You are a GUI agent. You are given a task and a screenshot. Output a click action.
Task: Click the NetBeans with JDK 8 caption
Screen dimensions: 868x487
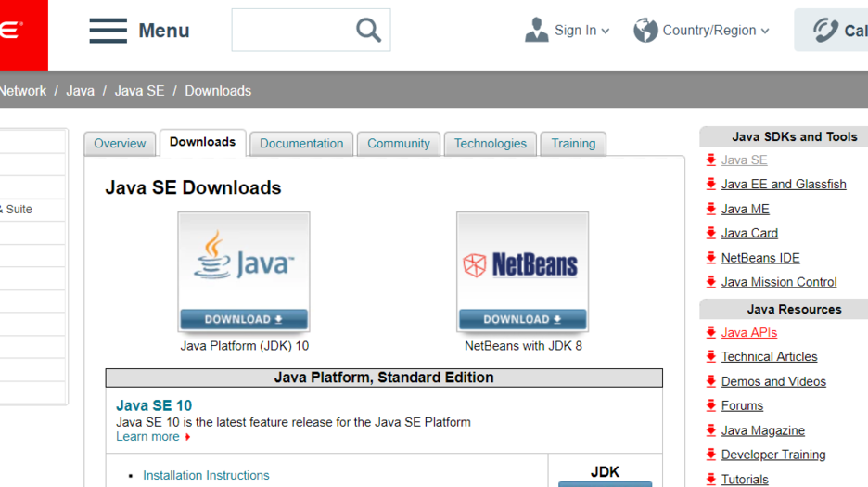(523, 346)
